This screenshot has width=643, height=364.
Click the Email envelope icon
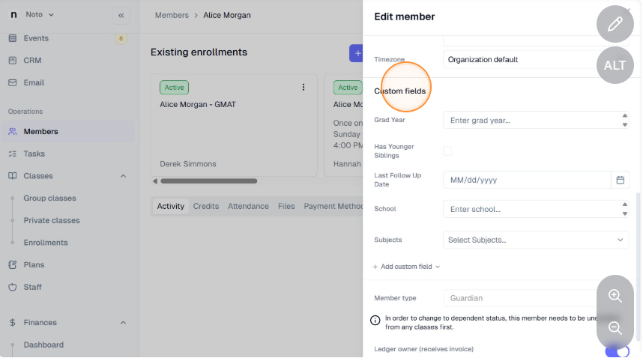tap(13, 82)
